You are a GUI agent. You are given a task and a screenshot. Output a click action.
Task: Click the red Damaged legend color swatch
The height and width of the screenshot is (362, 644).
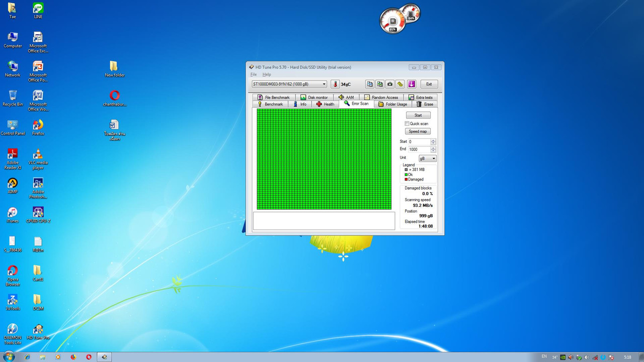[406, 179]
